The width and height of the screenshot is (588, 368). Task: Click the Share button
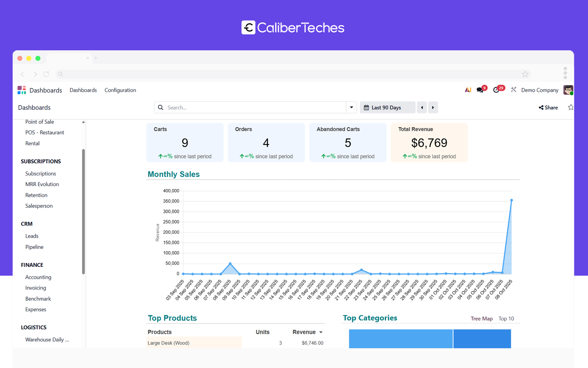pos(548,107)
